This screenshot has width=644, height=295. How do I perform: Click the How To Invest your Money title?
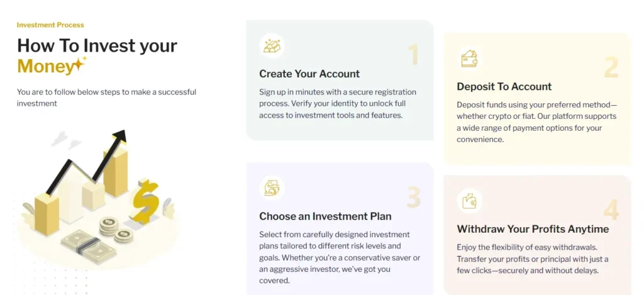pyautogui.click(x=97, y=55)
